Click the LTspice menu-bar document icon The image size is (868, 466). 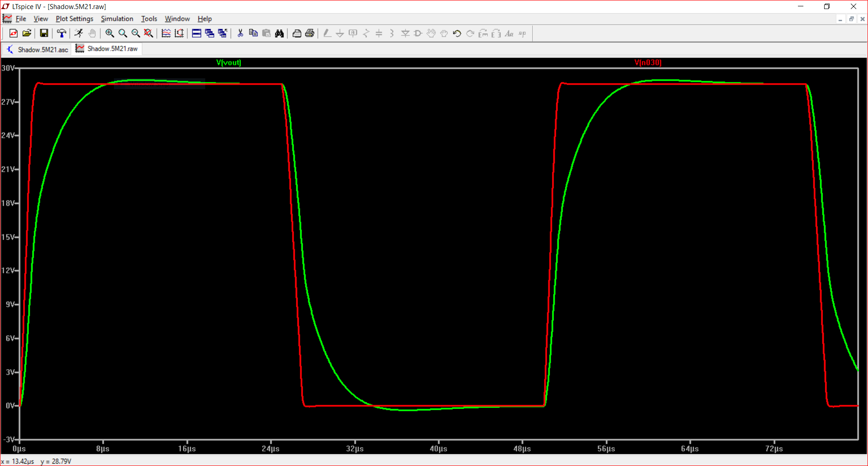7,19
